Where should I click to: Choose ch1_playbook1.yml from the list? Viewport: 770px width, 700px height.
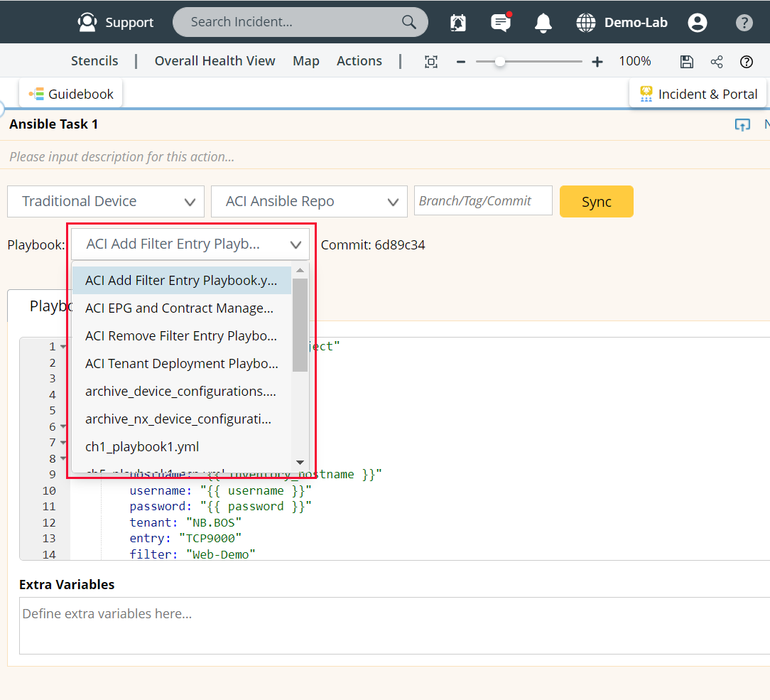[x=142, y=447]
